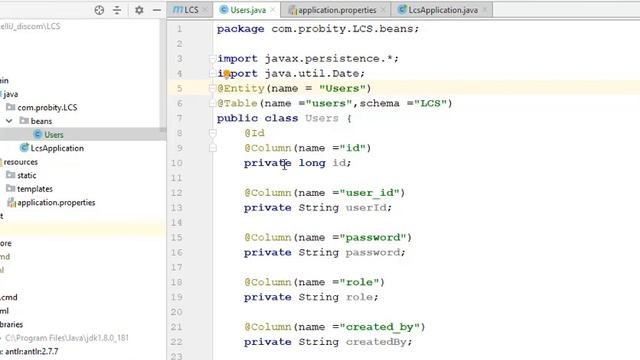Viewport: 640px width, 360px height.
Task: Close the LcsApplication.java tab
Action: [x=484, y=10]
